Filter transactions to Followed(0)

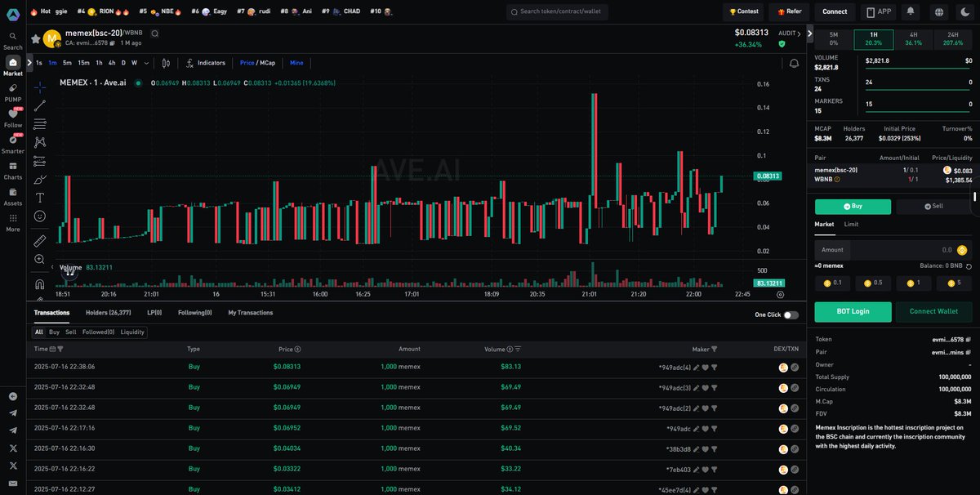(98, 332)
